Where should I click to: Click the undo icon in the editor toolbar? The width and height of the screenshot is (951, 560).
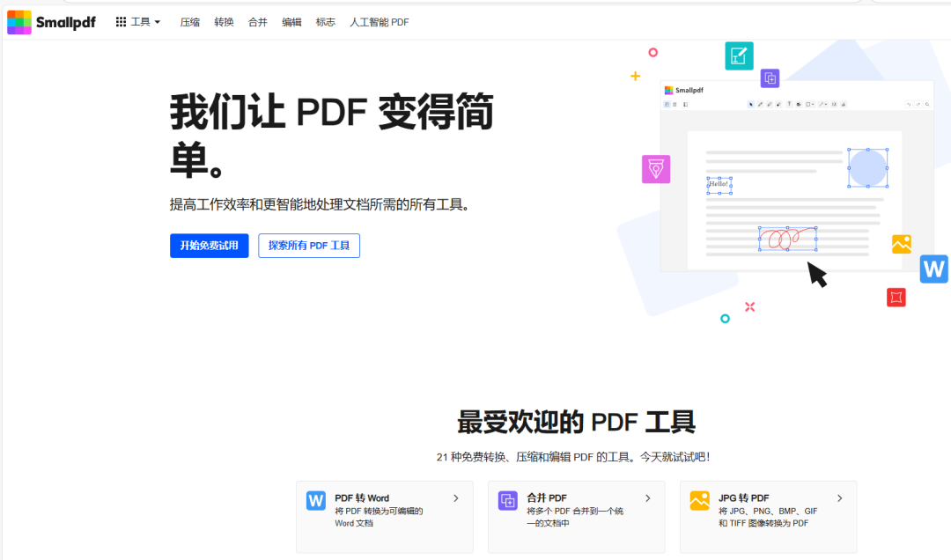(x=909, y=104)
